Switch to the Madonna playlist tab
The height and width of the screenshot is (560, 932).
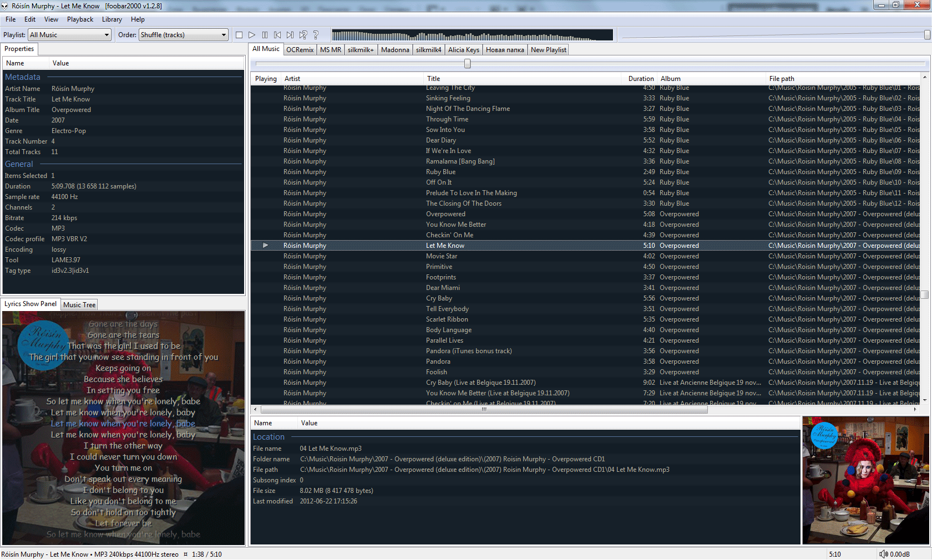click(395, 50)
